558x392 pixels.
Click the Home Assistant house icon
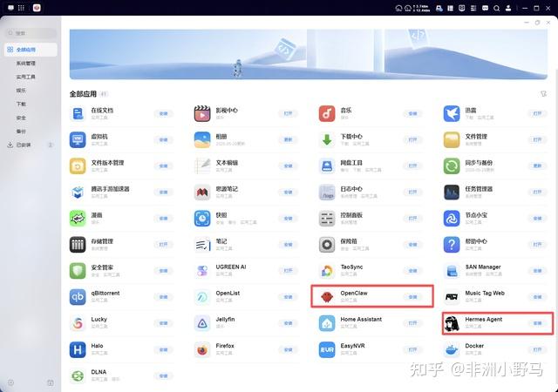pos(327,323)
